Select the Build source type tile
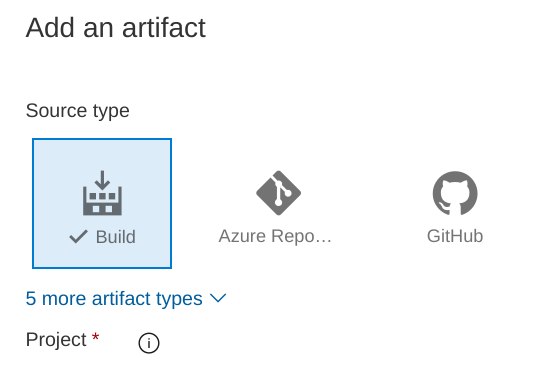The image size is (541, 371). (102, 203)
